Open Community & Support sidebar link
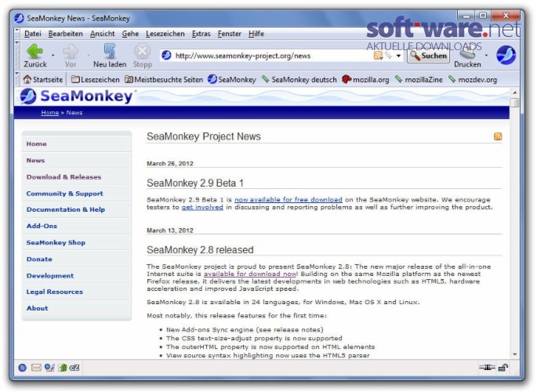The image size is (537, 392). click(x=65, y=194)
